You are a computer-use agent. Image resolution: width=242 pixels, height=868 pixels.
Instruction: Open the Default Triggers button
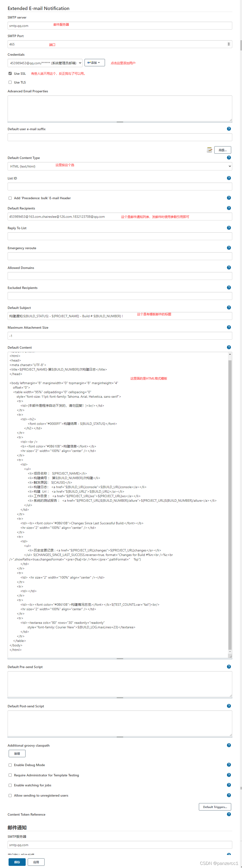pos(215,807)
